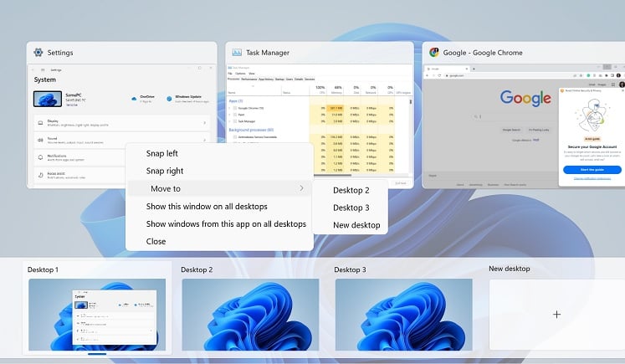Image resolution: width=625 pixels, height=364 pixels.
Task: Open the File menu in Task Manager
Action: tap(230, 74)
